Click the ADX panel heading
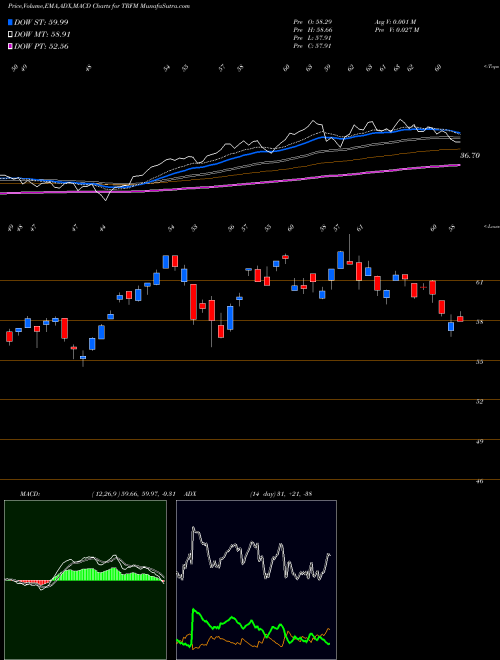 pyautogui.click(x=191, y=494)
